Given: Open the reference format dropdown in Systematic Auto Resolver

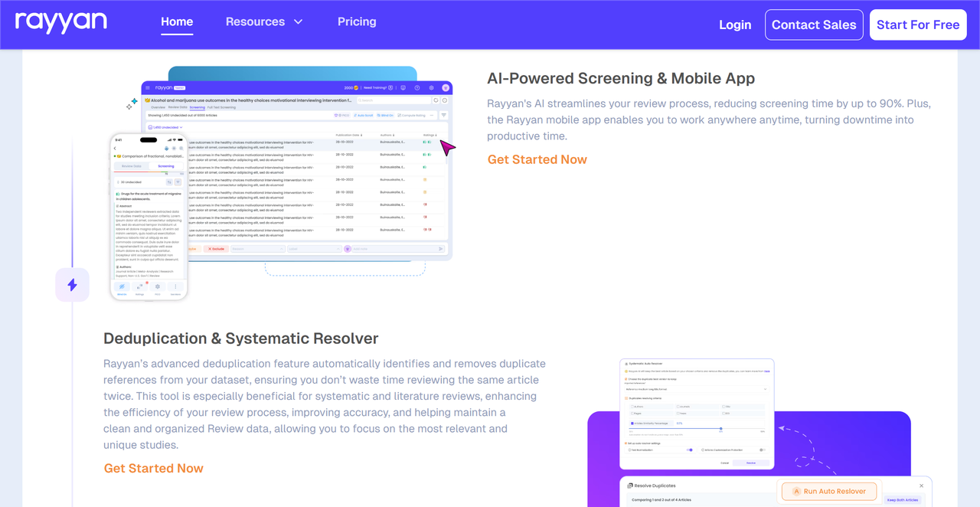Looking at the screenshot, I should [697, 390].
